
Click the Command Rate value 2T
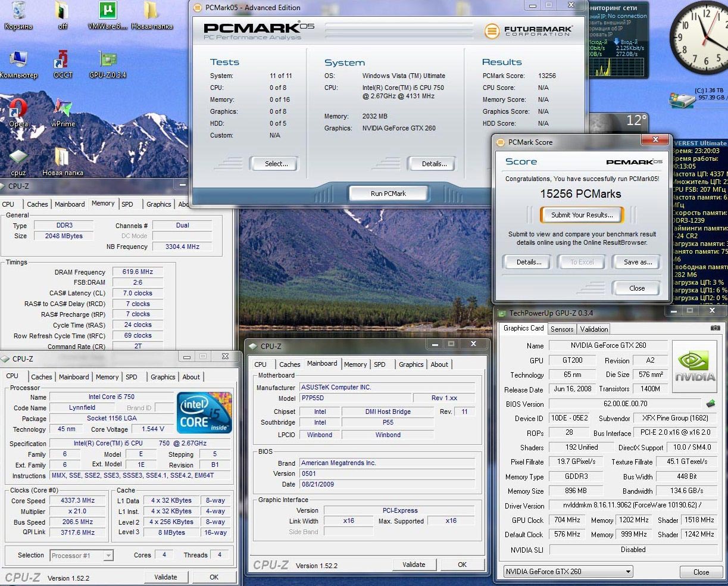(138, 346)
